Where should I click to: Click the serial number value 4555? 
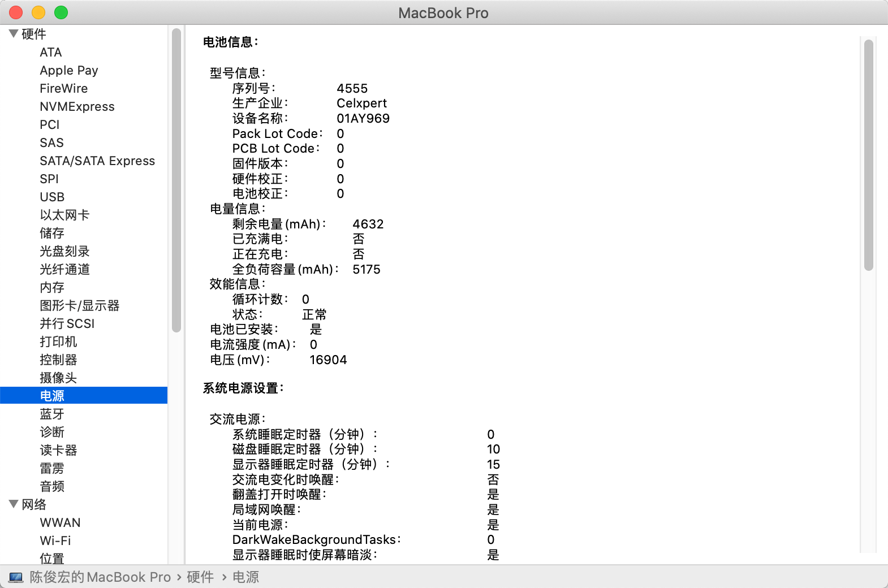coord(352,88)
